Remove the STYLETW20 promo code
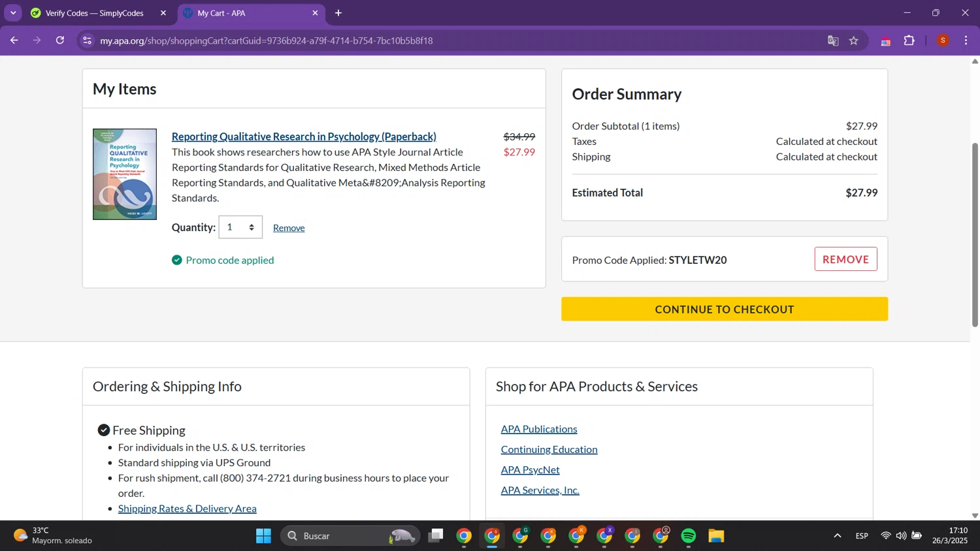Screen dimensions: 980x551 tap(845, 259)
